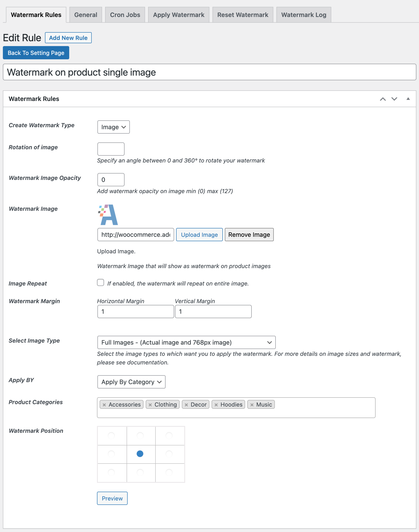419x532 pixels.
Task: Remove the Music category tag
Action: (x=252, y=405)
